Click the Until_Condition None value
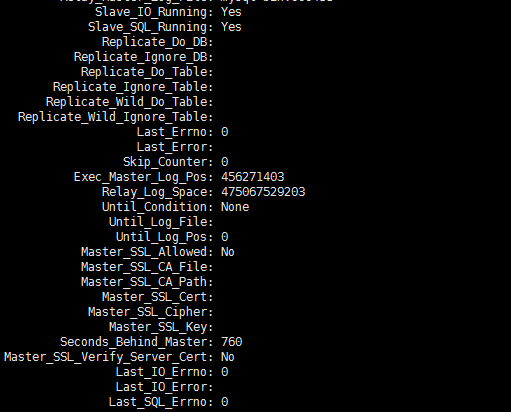Viewport: 511px width, 412px height. [235, 207]
